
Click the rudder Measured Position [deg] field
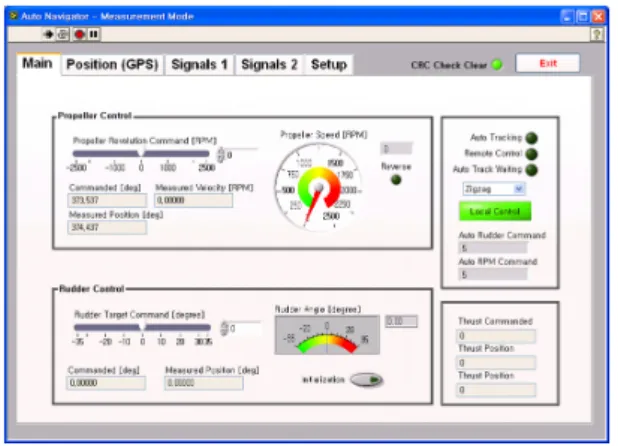tap(204, 383)
